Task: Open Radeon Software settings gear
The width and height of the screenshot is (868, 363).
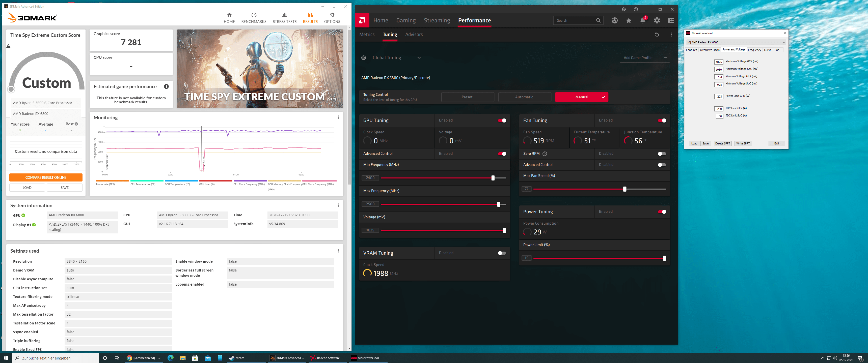Action: [657, 20]
